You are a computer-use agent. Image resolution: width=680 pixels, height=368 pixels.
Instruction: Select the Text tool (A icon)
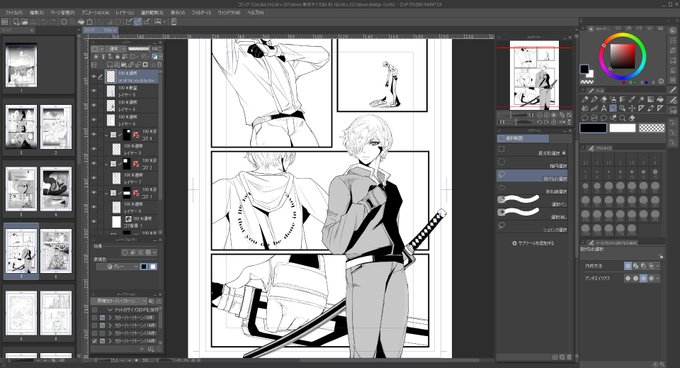tap(603, 108)
